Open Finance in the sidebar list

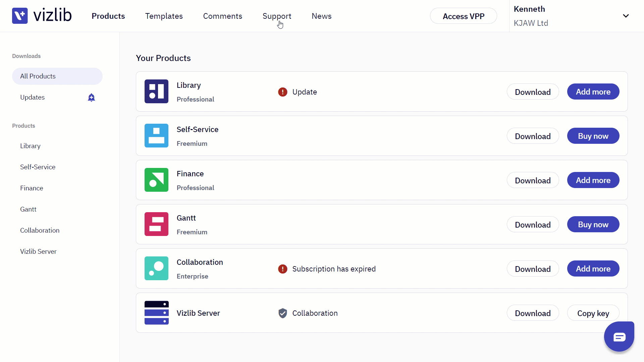tap(32, 188)
